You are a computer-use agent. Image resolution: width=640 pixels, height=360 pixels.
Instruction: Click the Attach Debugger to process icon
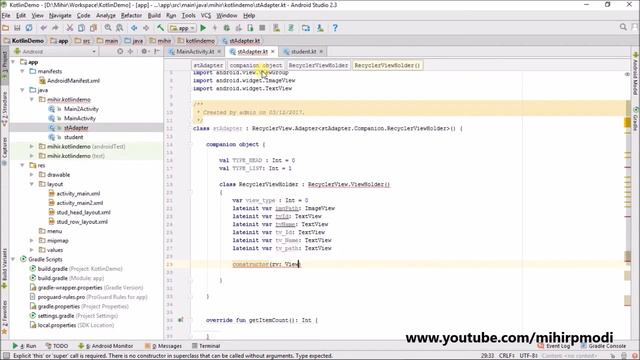[x=250, y=28]
